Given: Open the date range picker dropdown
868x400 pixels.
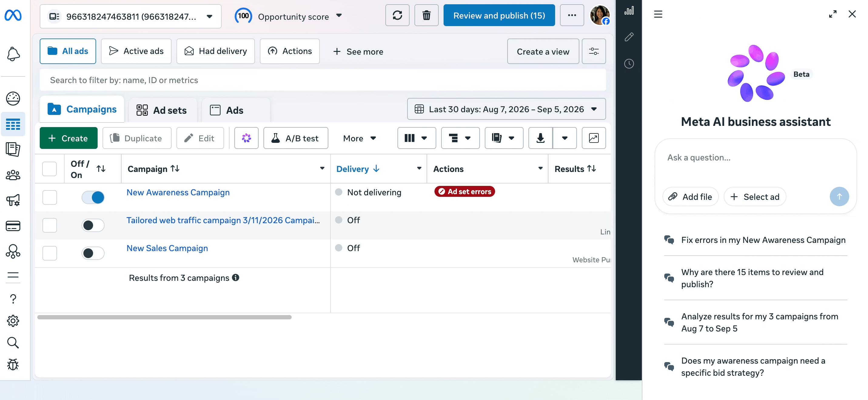Looking at the screenshot, I should [506, 109].
